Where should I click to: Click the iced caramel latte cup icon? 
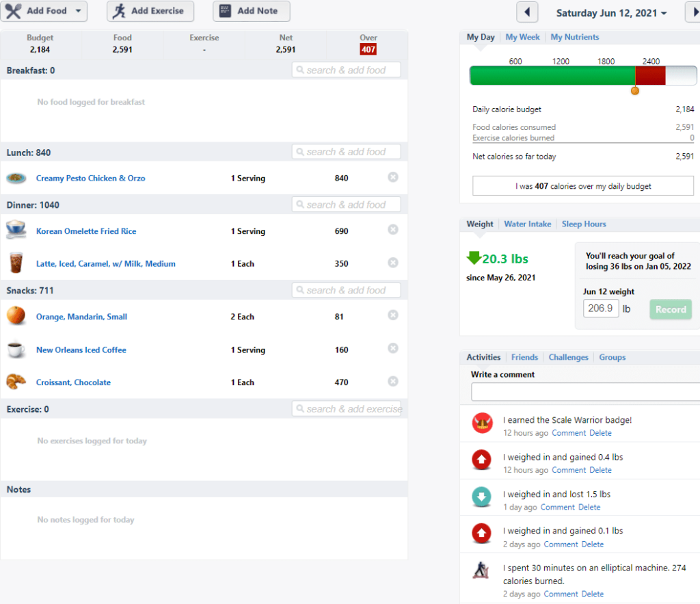tap(16, 262)
